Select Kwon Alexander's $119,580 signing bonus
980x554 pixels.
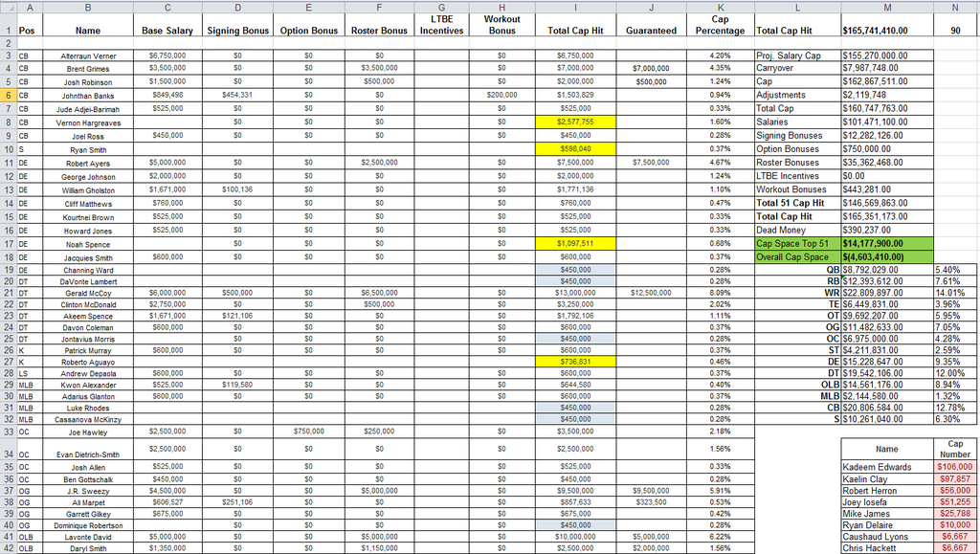point(237,385)
